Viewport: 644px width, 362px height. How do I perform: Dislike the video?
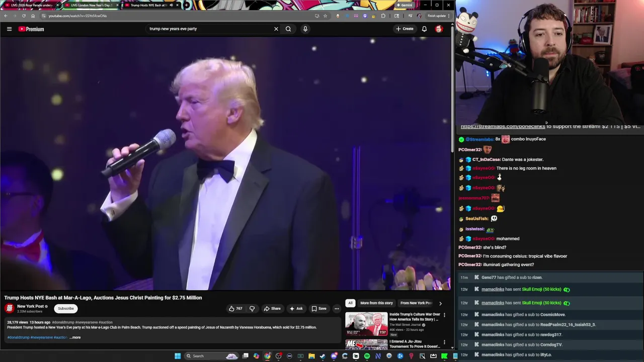(252, 308)
